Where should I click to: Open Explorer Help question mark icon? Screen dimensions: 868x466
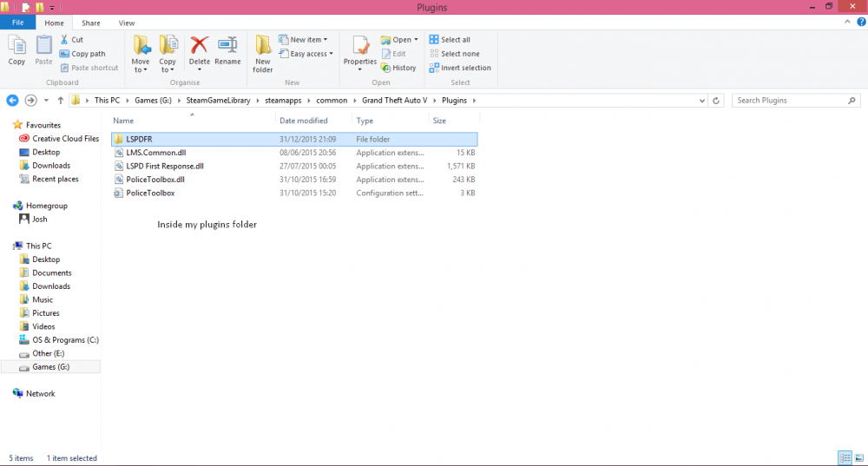[861, 23]
